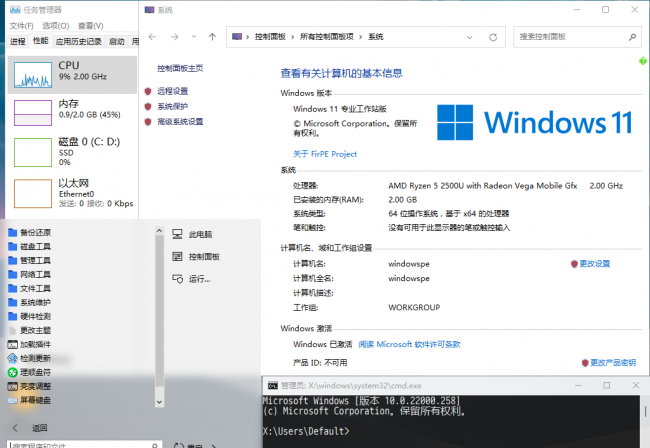Image resolution: width=650 pixels, height=448 pixels.
Task: Open the 网络工具 folder
Action: pos(29,274)
